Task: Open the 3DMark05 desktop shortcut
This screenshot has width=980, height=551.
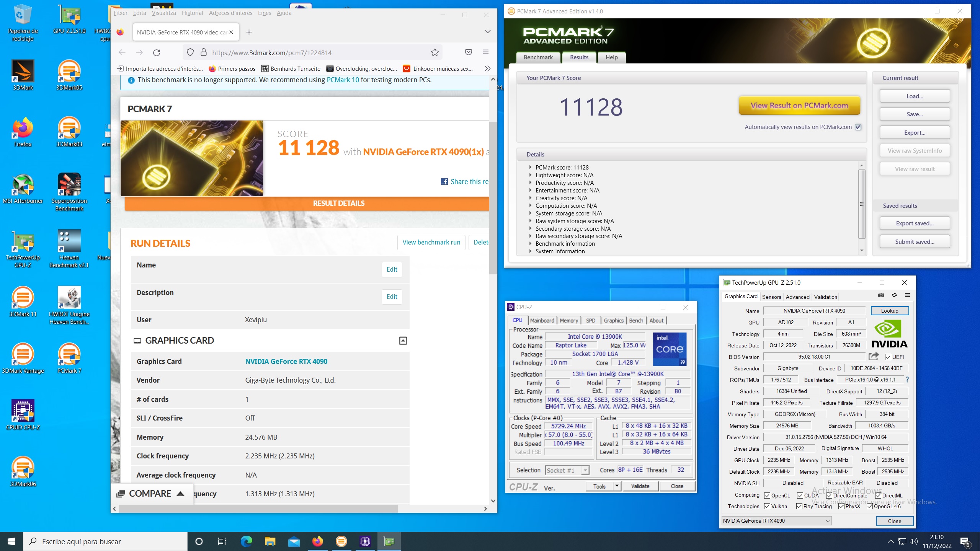Action: point(69,75)
